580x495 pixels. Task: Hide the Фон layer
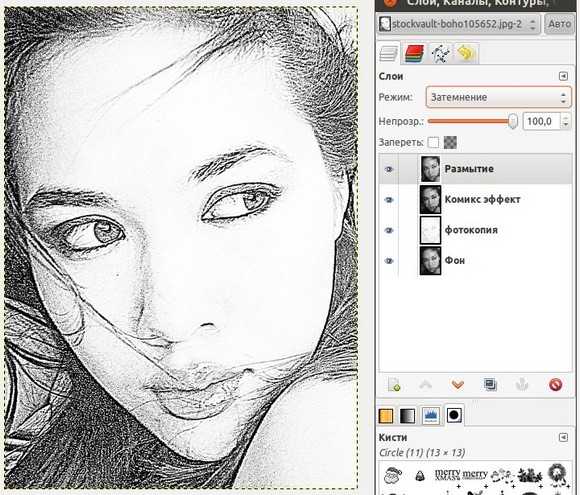coord(389,261)
